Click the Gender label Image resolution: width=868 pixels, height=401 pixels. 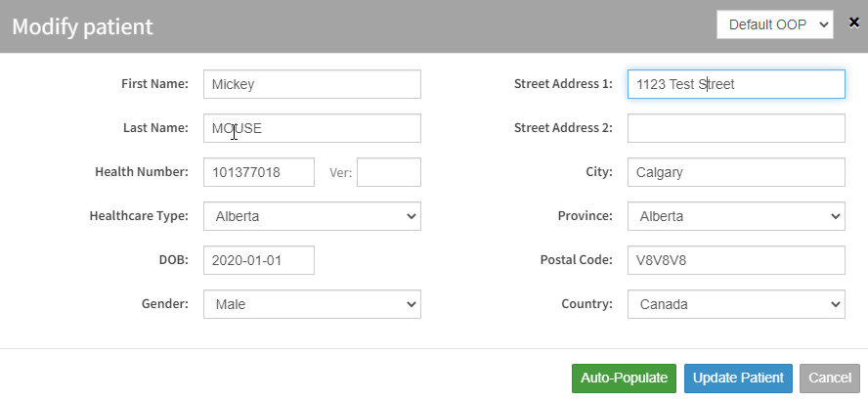point(165,303)
